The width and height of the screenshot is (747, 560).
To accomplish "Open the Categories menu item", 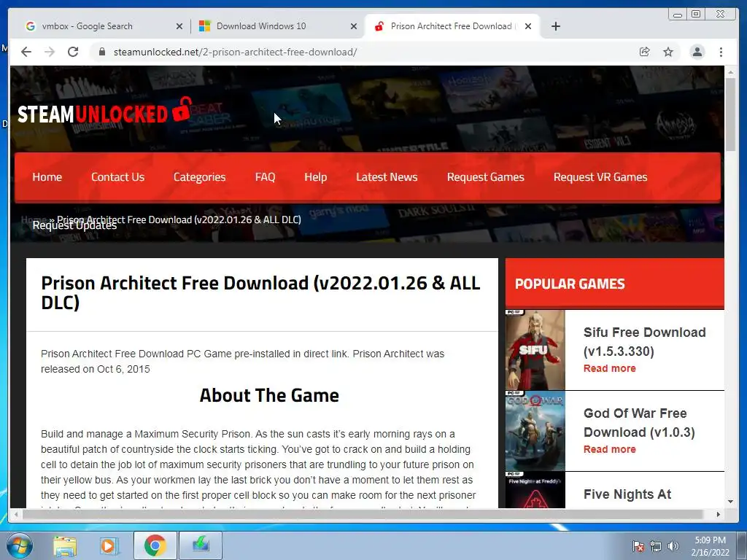I will click(x=200, y=177).
